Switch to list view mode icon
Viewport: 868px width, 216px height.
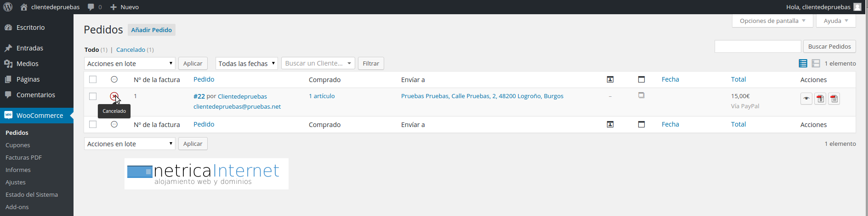tap(803, 63)
